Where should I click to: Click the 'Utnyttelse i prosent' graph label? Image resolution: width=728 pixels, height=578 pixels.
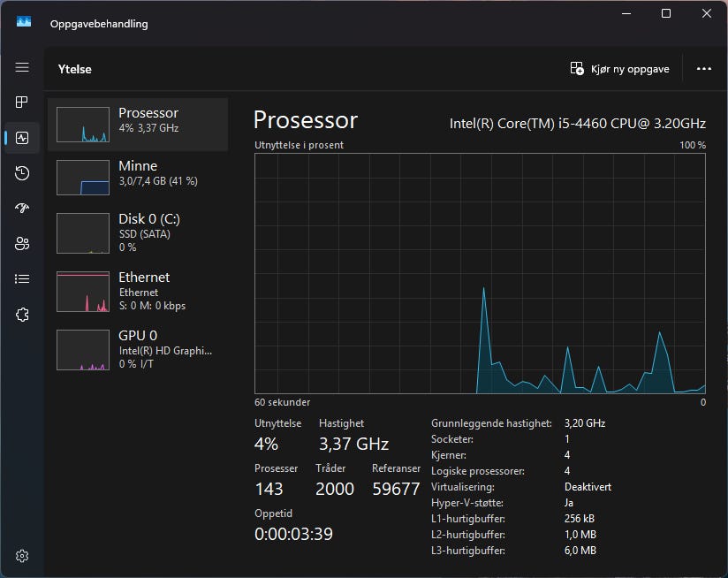pyautogui.click(x=299, y=145)
